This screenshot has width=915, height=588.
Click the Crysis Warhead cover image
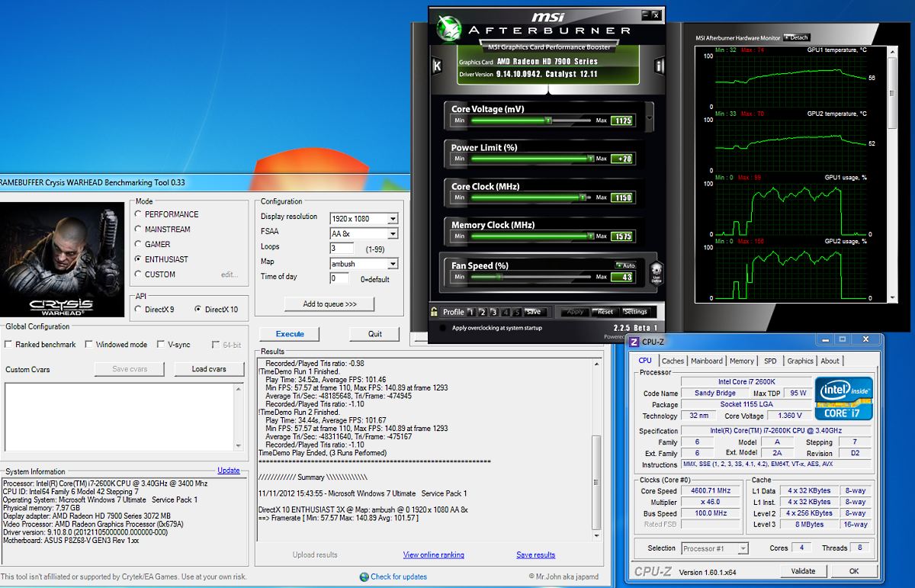[x=62, y=259]
